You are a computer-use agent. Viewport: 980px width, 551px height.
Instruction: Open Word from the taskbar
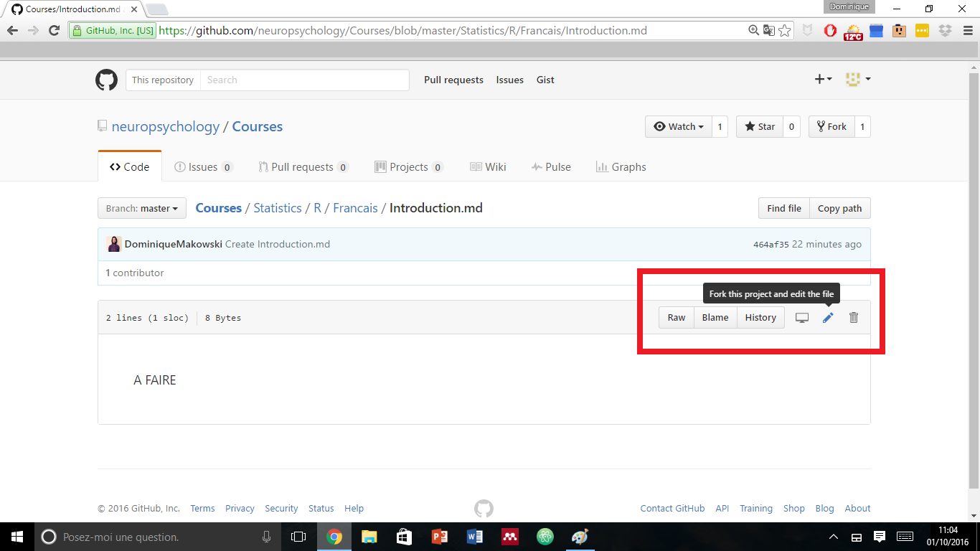(475, 537)
